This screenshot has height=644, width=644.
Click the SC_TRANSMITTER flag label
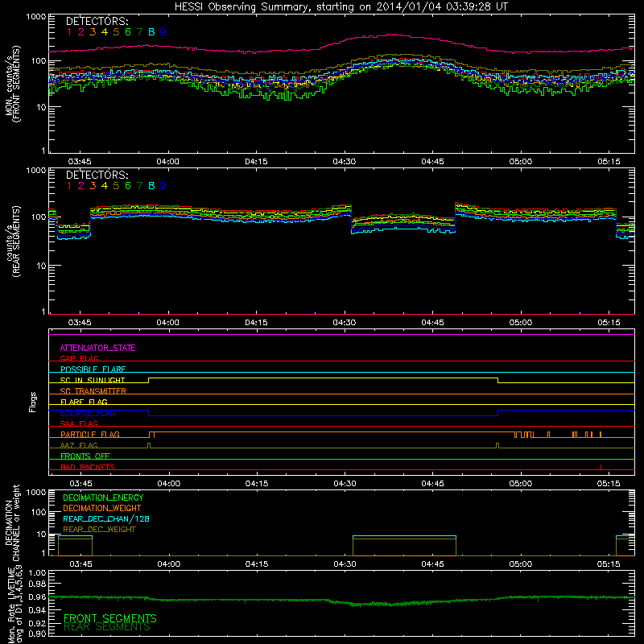point(93,391)
